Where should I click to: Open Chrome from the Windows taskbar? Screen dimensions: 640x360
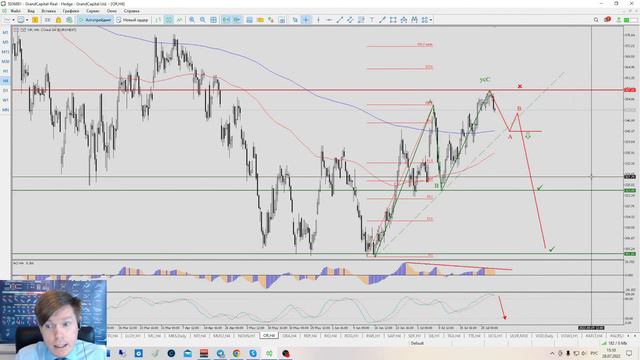(x=237, y=353)
